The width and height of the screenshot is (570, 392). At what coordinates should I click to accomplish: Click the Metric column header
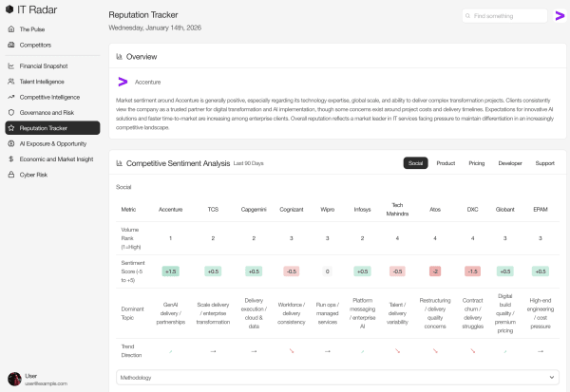pos(128,209)
